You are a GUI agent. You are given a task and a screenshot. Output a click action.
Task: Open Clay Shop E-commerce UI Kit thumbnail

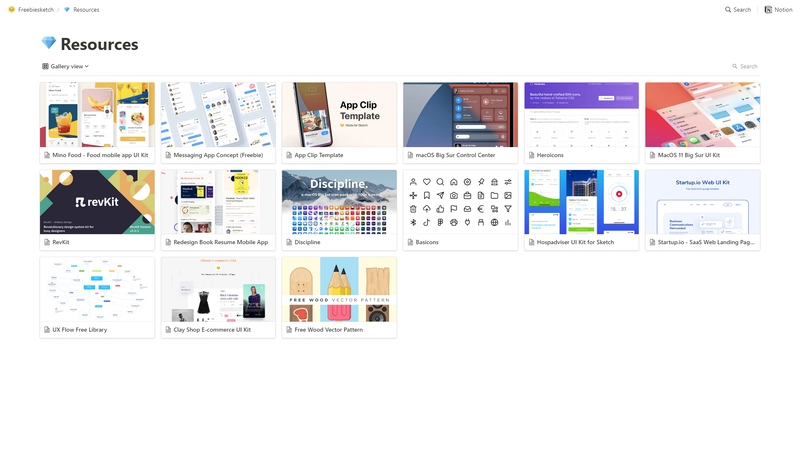(x=218, y=289)
